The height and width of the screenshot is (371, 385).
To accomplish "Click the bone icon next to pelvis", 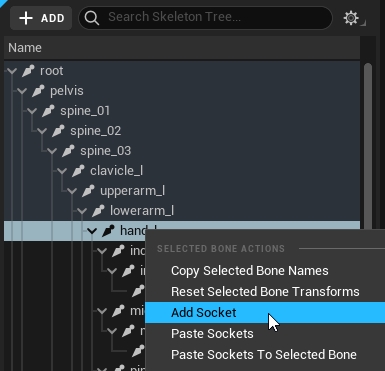I will (x=38, y=91).
